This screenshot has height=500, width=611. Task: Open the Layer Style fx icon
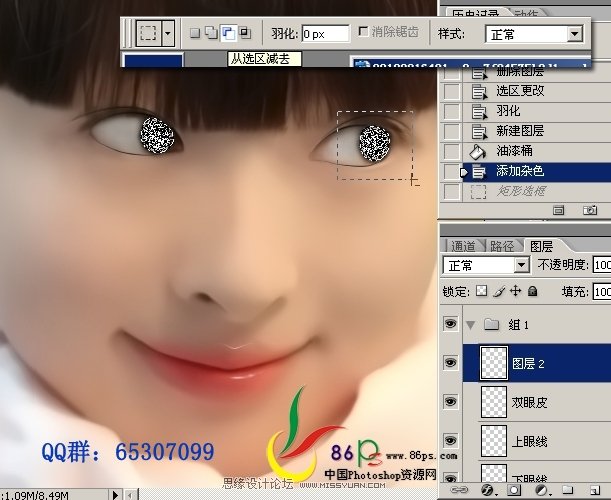tap(487, 490)
